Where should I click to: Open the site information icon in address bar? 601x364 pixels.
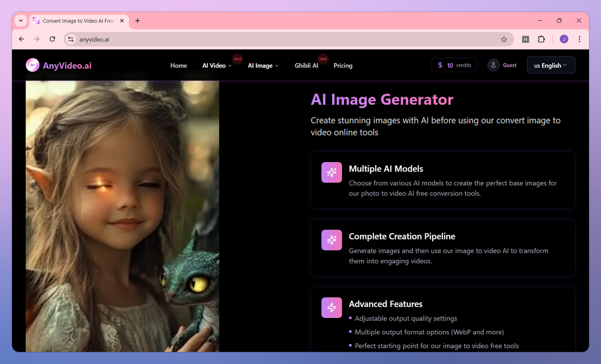pos(71,39)
